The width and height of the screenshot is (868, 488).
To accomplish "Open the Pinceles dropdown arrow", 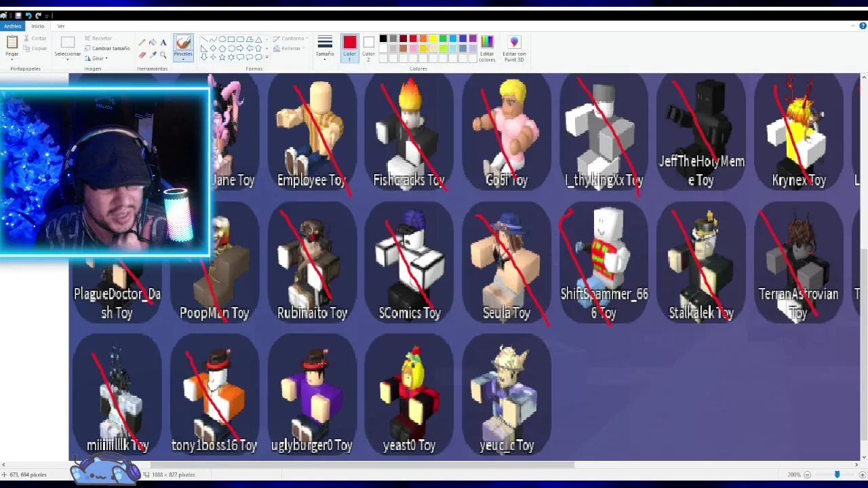I will (x=183, y=60).
